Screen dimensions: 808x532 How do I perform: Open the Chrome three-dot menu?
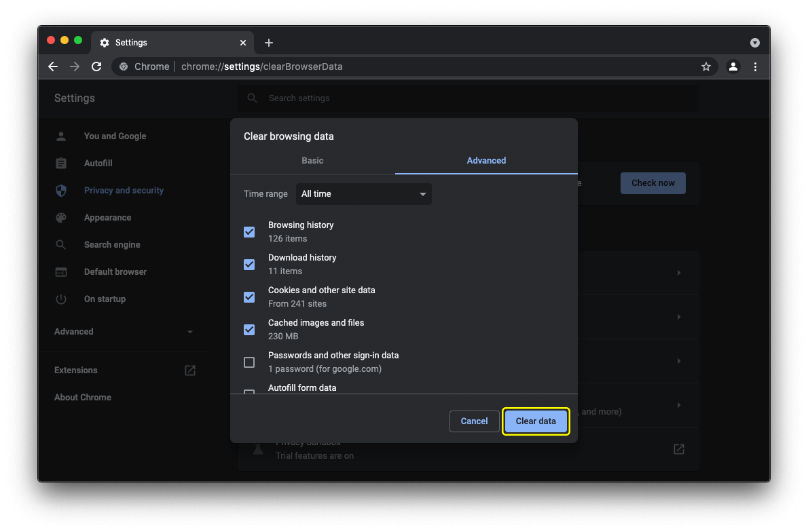tap(755, 66)
